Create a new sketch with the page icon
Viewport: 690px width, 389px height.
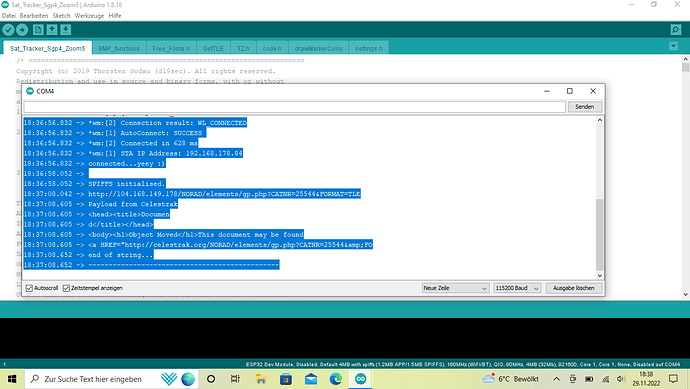coord(38,30)
